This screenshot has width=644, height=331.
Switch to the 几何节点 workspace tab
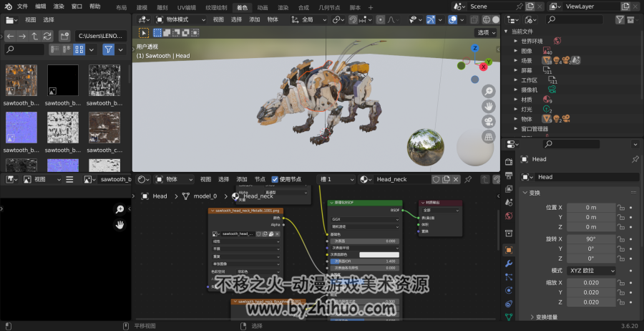point(329,7)
